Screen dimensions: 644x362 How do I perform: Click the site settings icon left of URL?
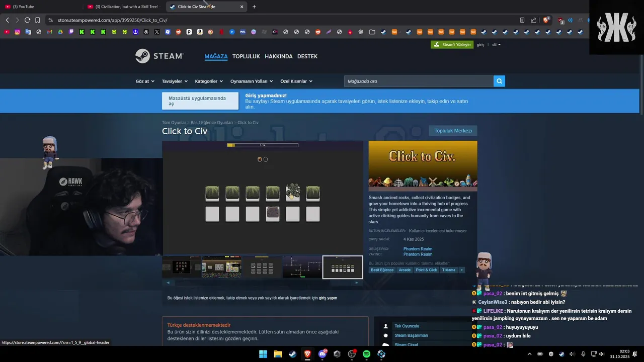click(50, 20)
